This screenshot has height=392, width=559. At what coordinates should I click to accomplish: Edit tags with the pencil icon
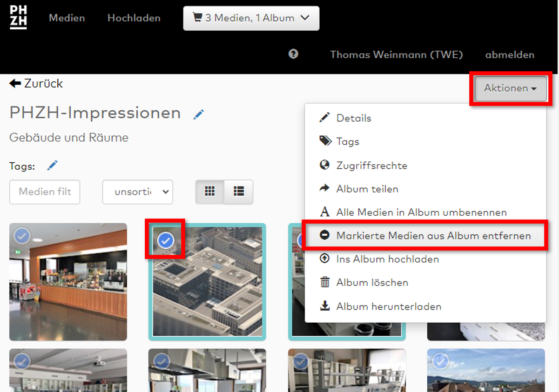52,165
